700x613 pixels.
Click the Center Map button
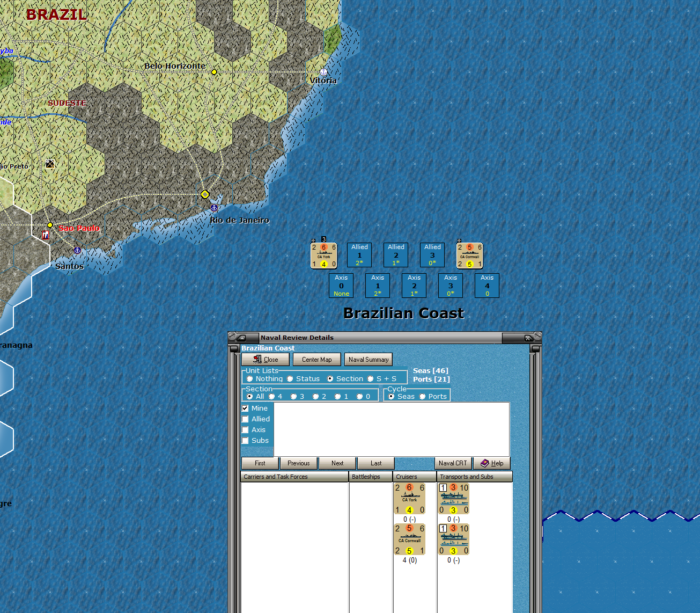pos(316,359)
